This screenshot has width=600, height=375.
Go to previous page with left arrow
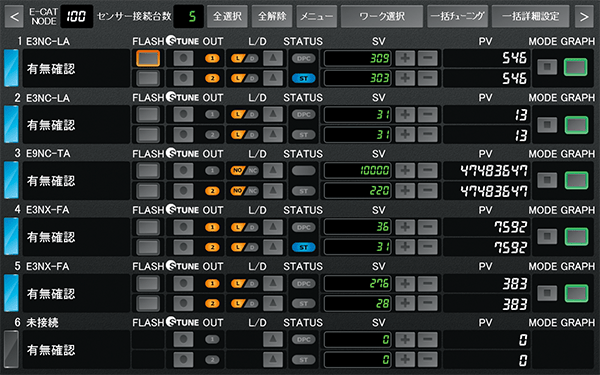pyautogui.click(x=14, y=16)
